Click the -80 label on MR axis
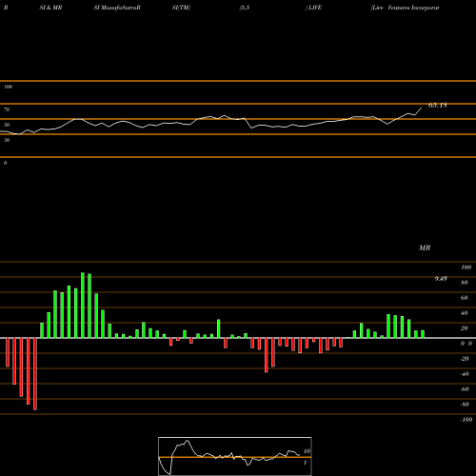The height and width of the screenshot is (476, 476). (465, 405)
